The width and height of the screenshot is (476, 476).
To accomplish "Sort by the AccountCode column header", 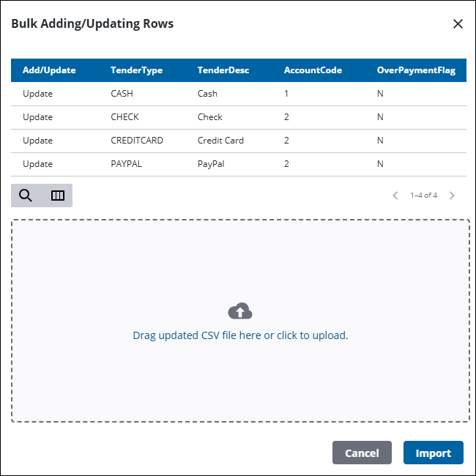I will click(313, 70).
